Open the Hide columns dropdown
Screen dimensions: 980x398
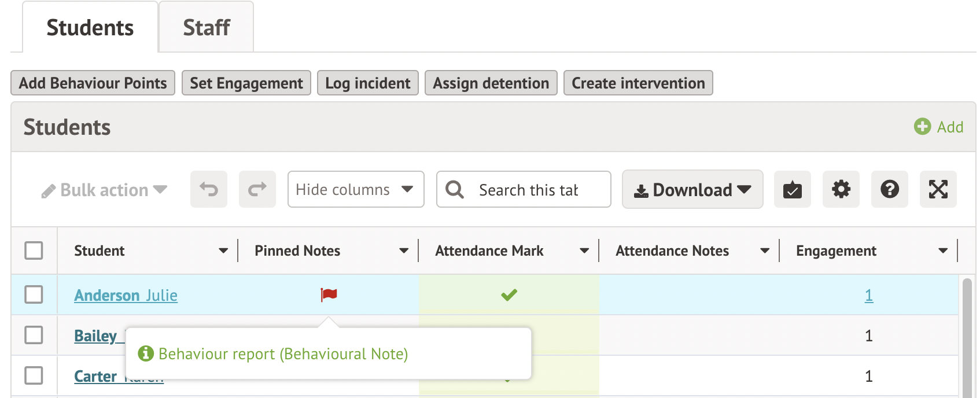(355, 189)
